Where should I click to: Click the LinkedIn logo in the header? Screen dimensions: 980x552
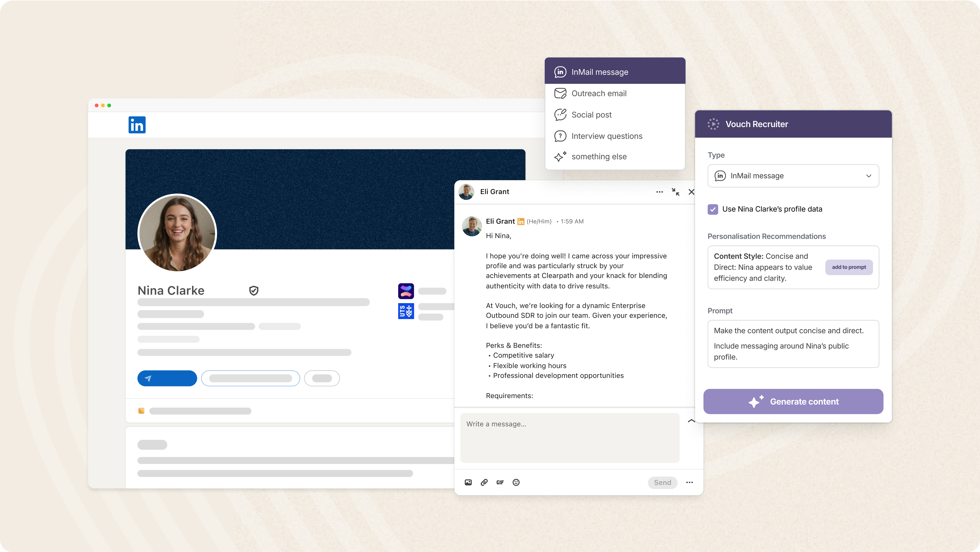click(137, 125)
